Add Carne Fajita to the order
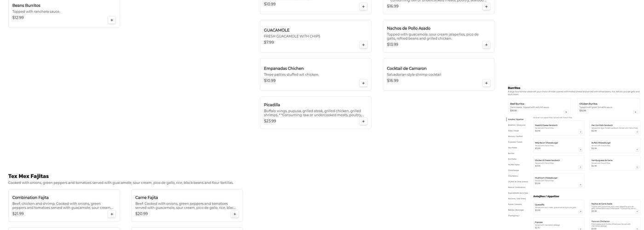Screen dimensions: 644x230 pyautogui.click(x=235, y=214)
